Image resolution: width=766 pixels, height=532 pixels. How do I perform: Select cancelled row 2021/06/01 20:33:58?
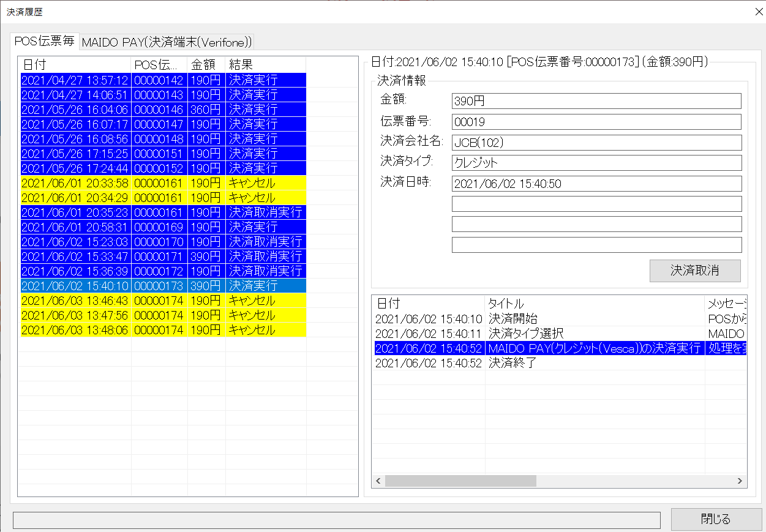(x=163, y=183)
